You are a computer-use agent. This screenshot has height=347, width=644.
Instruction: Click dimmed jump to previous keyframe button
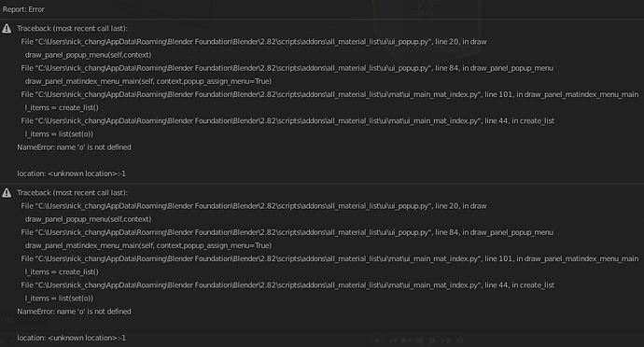tap(406, 340)
